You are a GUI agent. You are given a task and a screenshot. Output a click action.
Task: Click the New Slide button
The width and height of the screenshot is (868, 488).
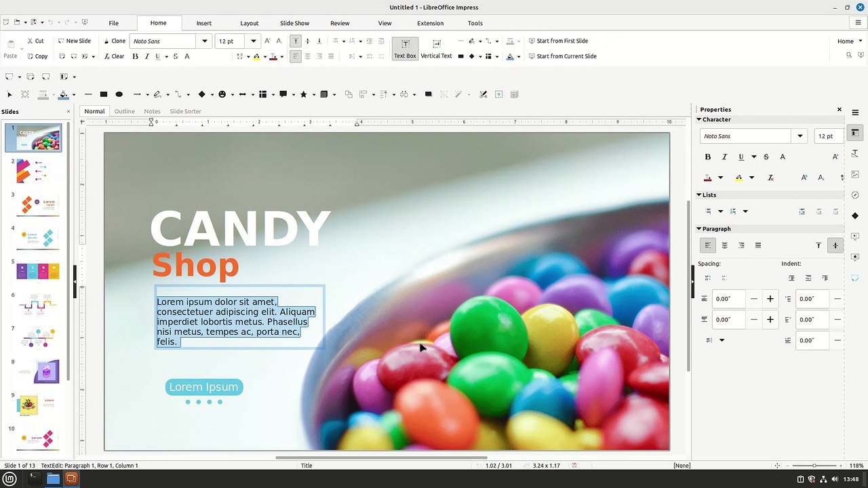click(x=74, y=41)
